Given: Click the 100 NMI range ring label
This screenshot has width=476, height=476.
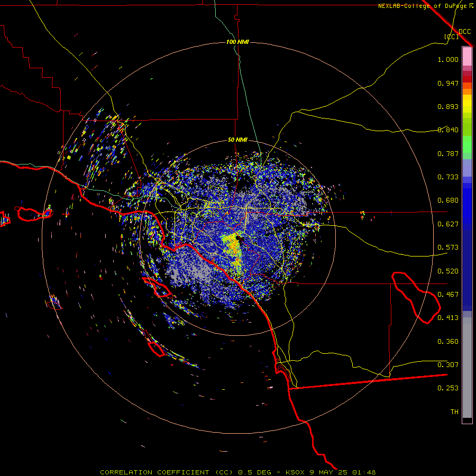Looking at the screenshot, I should pyautogui.click(x=237, y=42).
